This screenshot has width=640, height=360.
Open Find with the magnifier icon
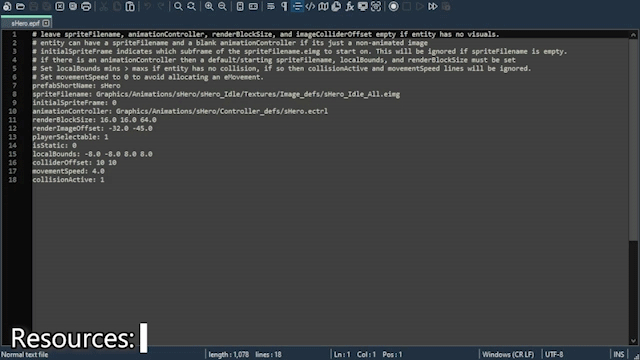(178, 6)
